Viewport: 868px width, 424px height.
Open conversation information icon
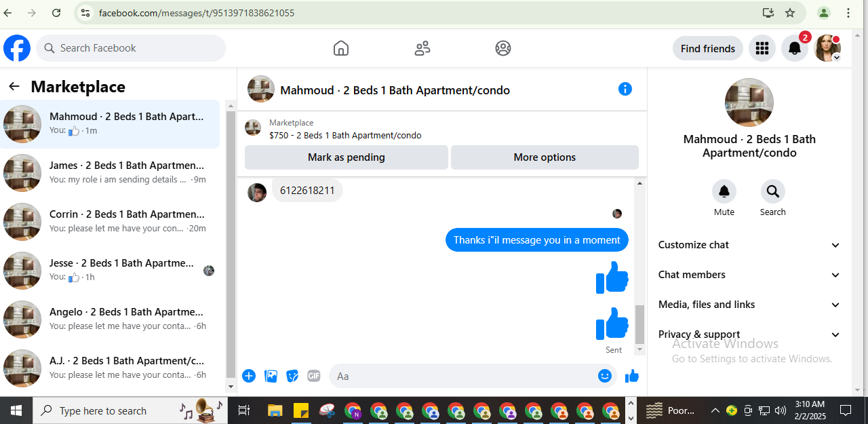pos(625,89)
